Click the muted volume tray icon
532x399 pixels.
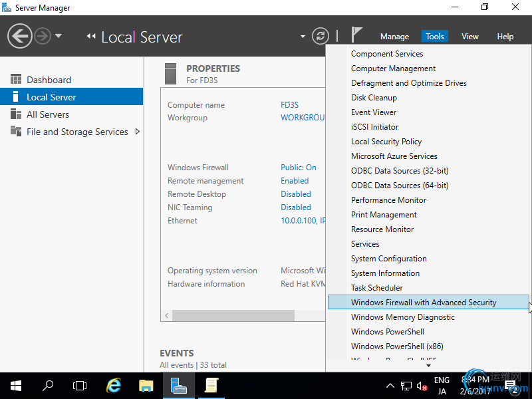coord(422,386)
